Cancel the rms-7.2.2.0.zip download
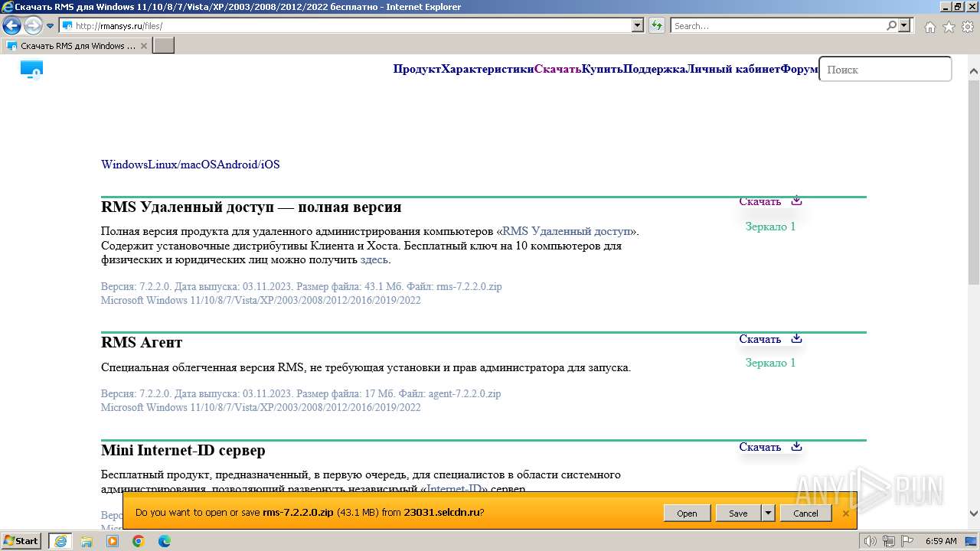980x551 pixels. (805, 514)
